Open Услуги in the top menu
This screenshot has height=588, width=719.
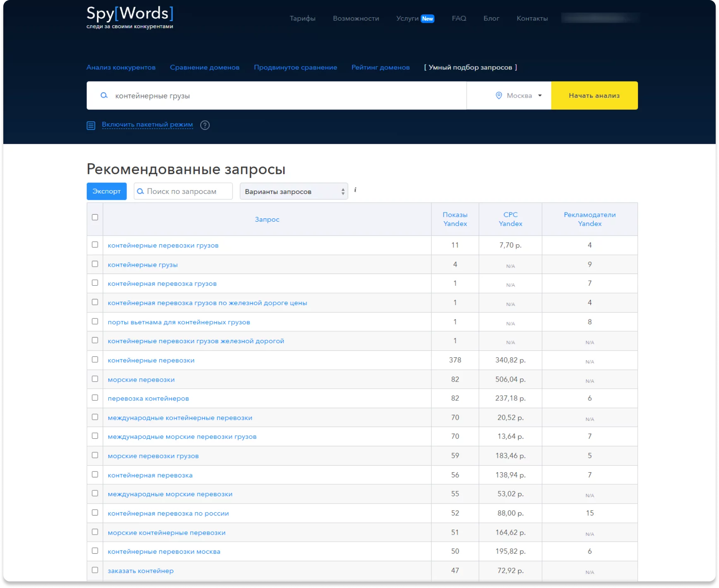[x=407, y=19]
